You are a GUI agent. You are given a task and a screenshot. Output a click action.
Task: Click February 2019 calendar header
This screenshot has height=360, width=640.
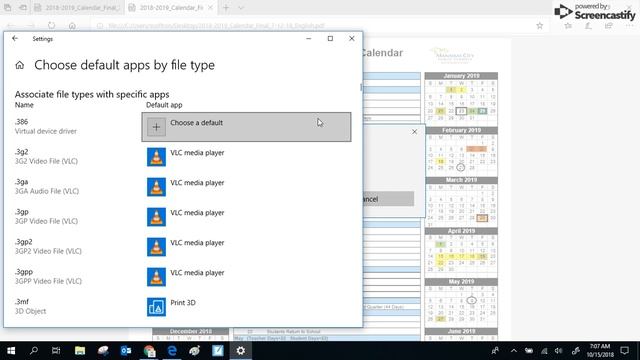tap(461, 130)
